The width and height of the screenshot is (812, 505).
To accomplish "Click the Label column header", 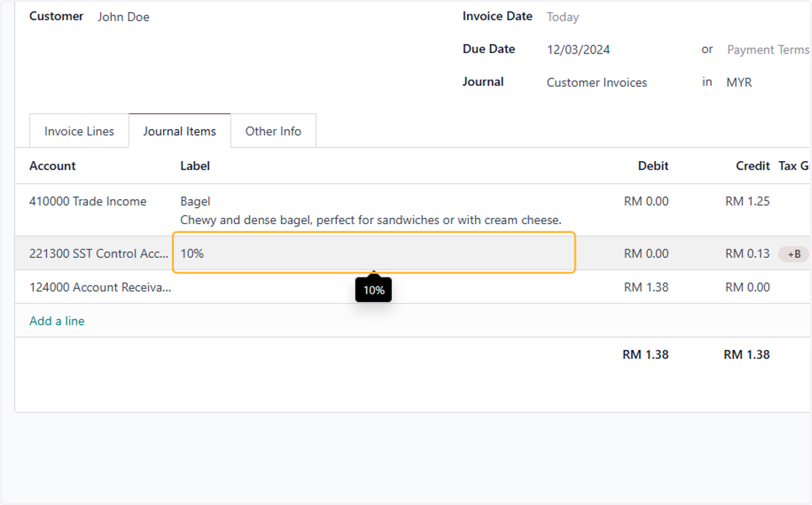I will tap(195, 166).
